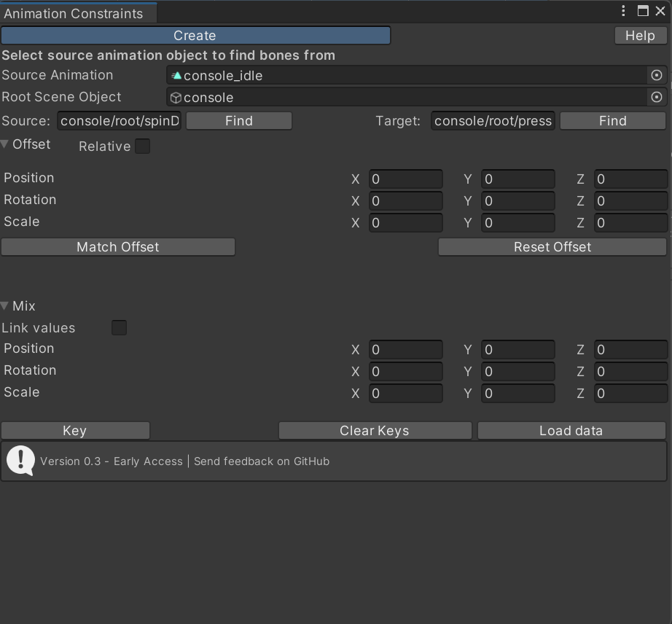This screenshot has width=672, height=624.
Task: Click the Clear Keys button
Action: [375, 430]
